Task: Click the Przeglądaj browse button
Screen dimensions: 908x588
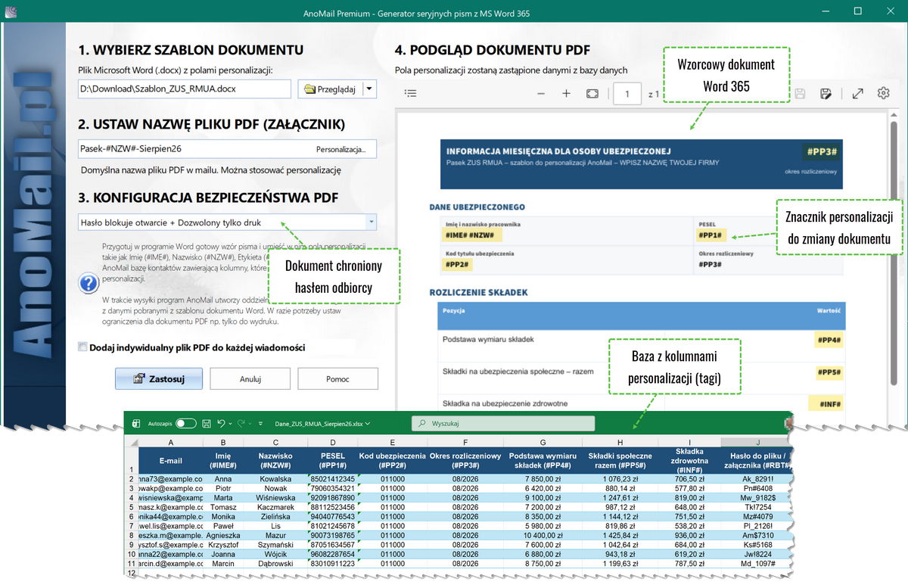Action: tap(330, 89)
